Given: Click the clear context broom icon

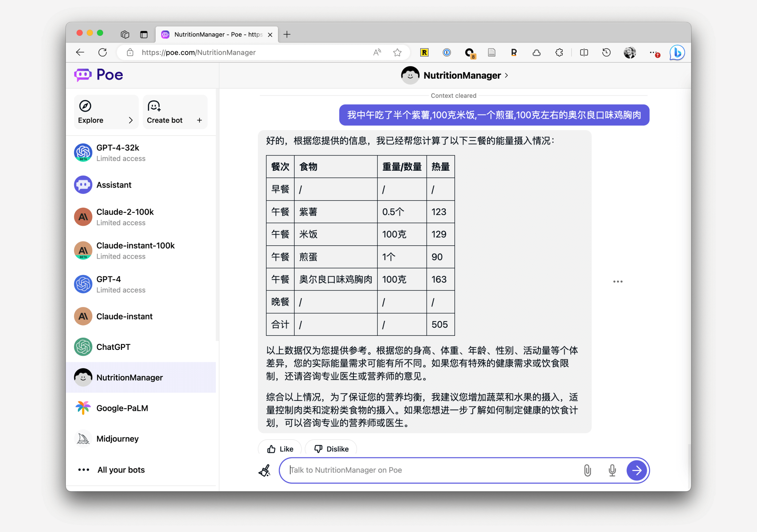Looking at the screenshot, I should coord(264,470).
